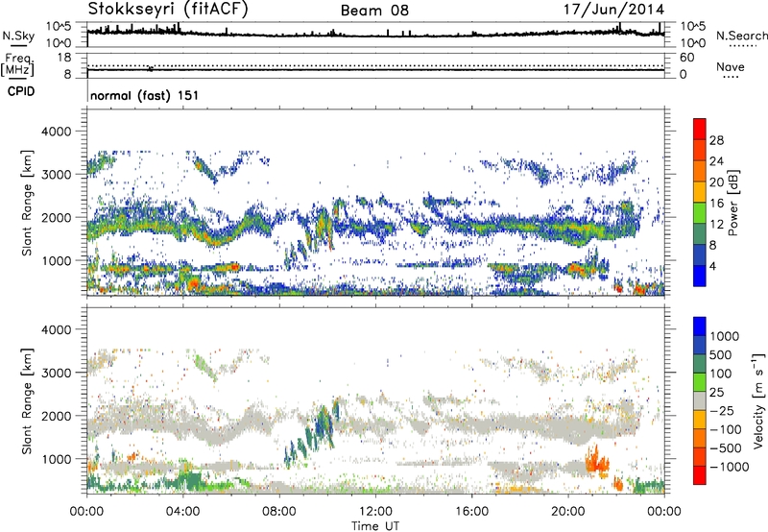The width and height of the screenshot is (768, 532).
Task: Click the 500 tick on Velocity color bar
Action: 723,354
